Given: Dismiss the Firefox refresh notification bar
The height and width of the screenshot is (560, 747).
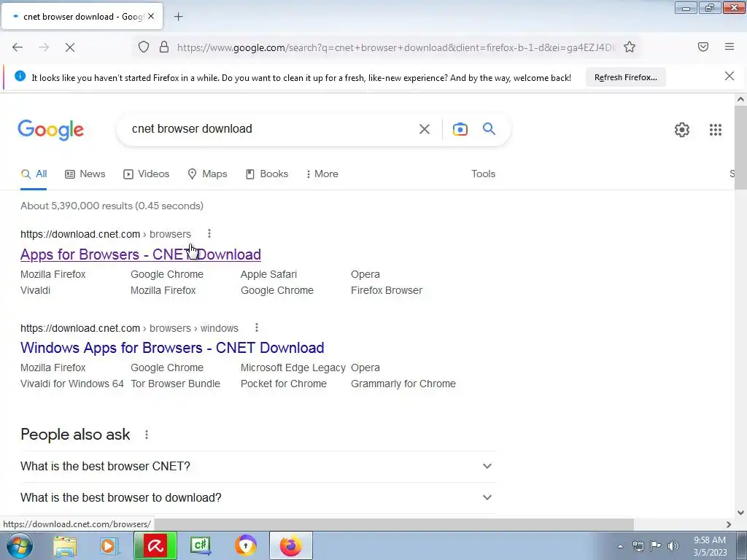Looking at the screenshot, I should pyautogui.click(x=729, y=76).
